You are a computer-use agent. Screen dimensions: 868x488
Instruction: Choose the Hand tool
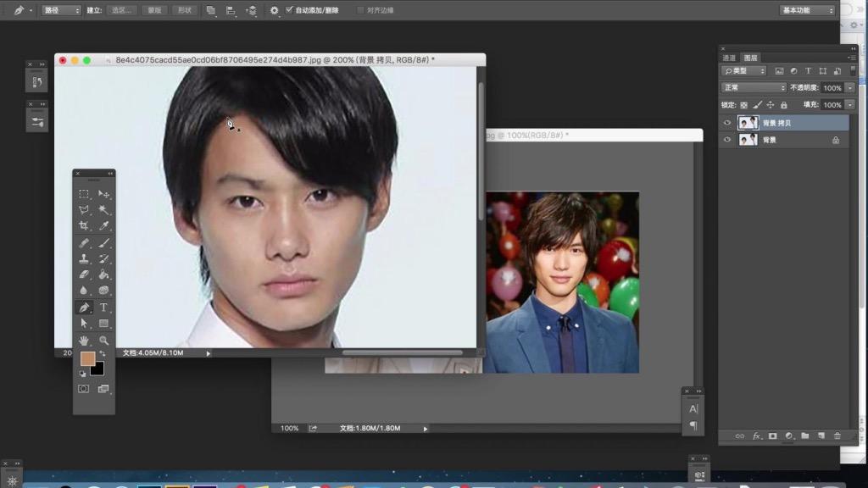(x=84, y=341)
